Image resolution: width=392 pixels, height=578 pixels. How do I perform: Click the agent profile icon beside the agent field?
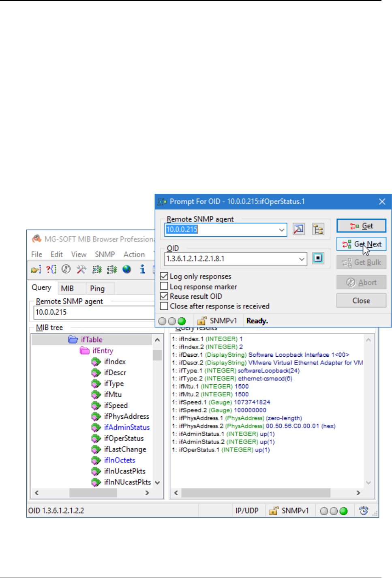(299, 229)
